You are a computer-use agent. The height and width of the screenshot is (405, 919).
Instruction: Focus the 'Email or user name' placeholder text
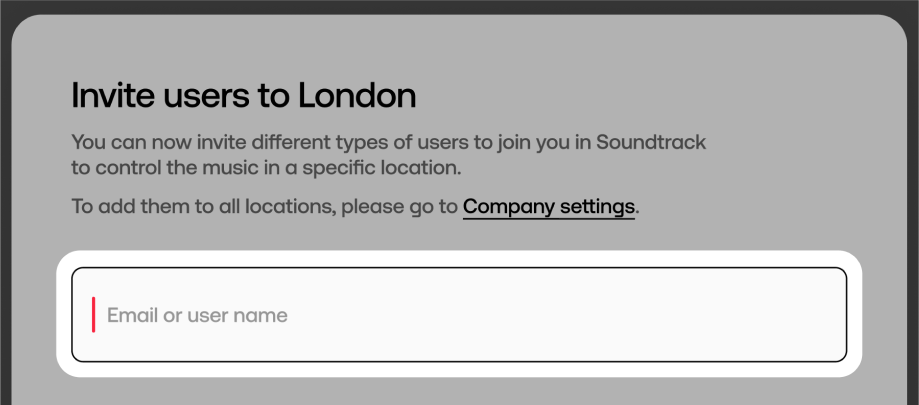(x=197, y=316)
